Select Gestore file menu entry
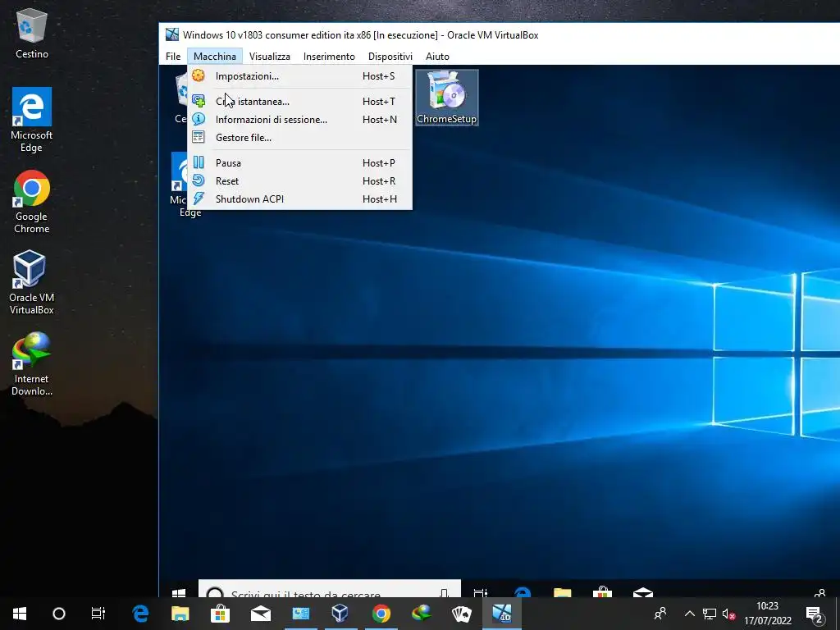Image resolution: width=840 pixels, height=630 pixels. pos(299,138)
